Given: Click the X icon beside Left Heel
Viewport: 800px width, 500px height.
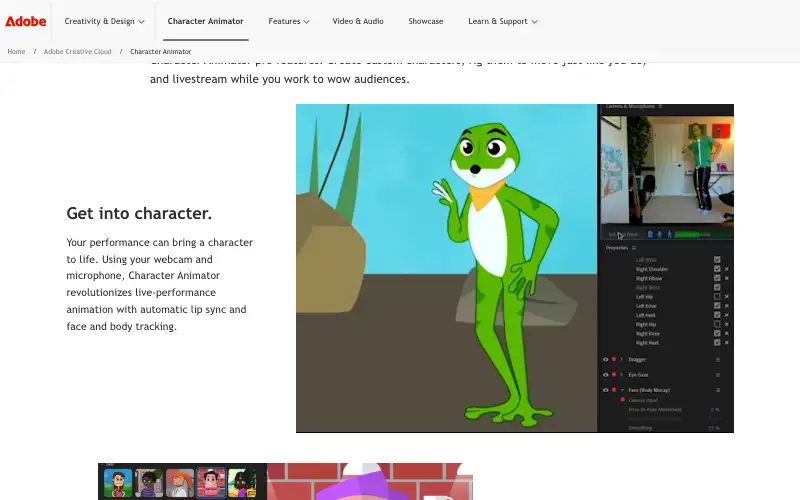Looking at the screenshot, I should pyautogui.click(x=727, y=315).
